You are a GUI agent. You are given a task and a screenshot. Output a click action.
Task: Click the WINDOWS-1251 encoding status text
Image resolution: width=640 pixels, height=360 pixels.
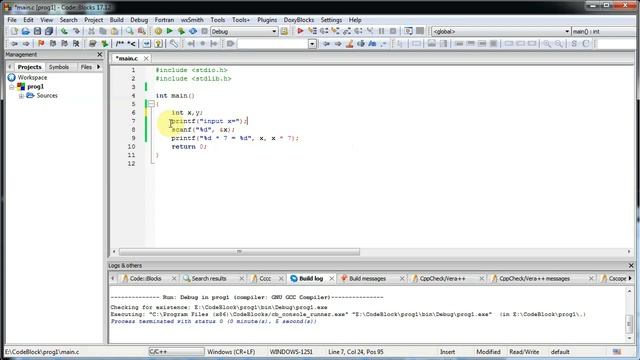click(291, 352)
